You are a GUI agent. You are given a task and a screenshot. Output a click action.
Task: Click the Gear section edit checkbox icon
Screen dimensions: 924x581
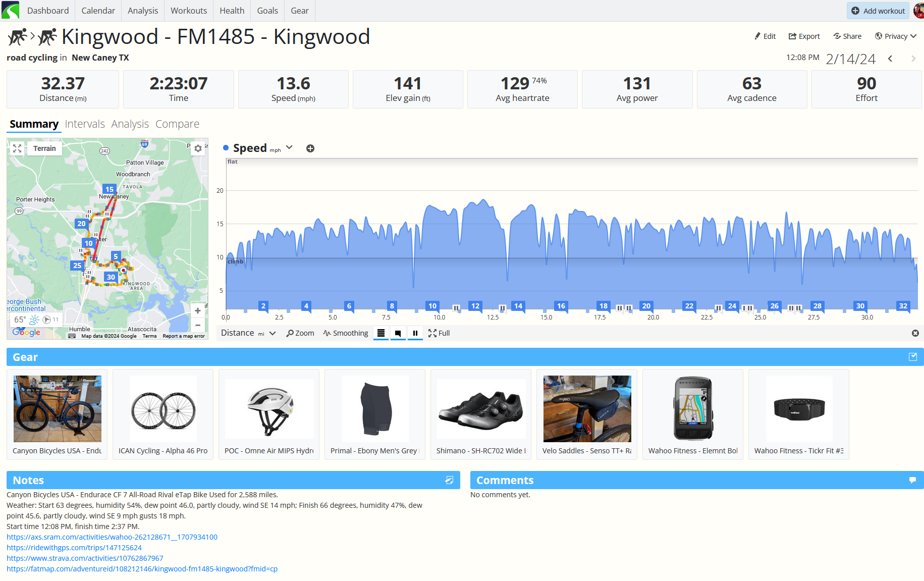(x=913, y=357)
